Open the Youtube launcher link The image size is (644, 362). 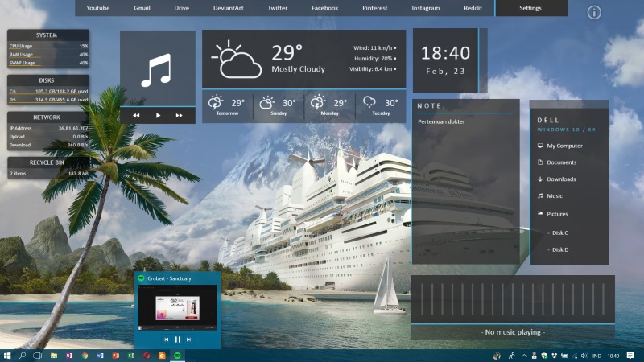coord(97,8)
